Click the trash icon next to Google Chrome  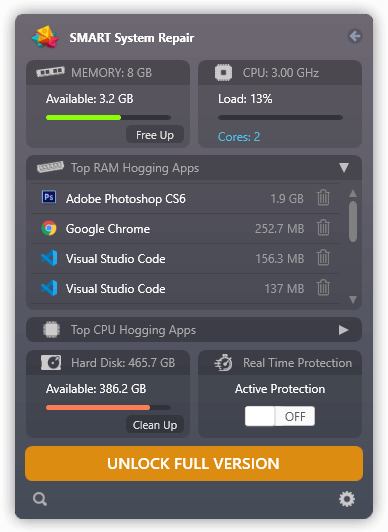323,228
